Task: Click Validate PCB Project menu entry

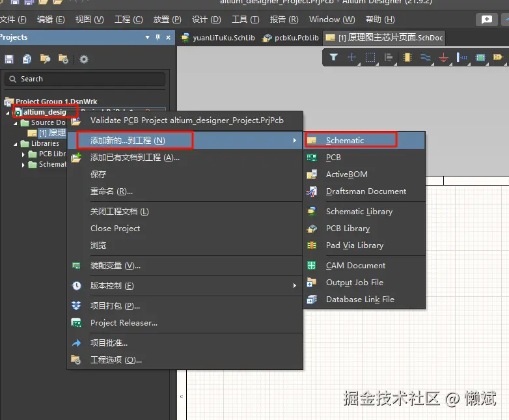Action: [186, 120]
